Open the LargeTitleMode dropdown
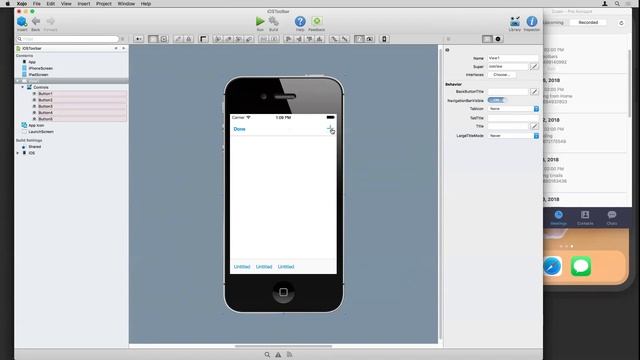The width and height of the screenshot is (640, 360). (x=513, y=136)
